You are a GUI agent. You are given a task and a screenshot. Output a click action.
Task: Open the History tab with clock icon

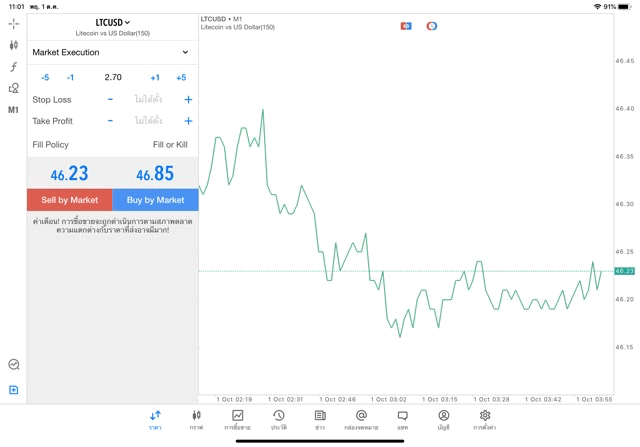(x=278, y=420)
